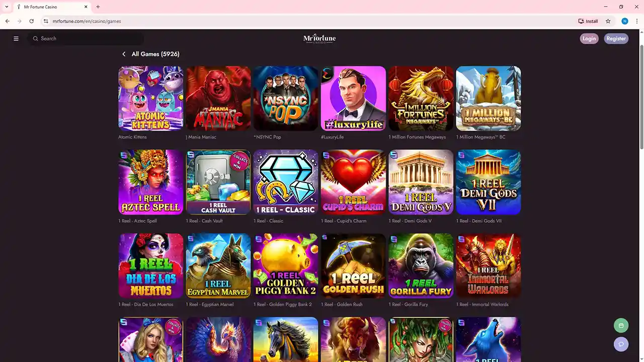The width and height of the screenshot is (644, 362).
Task: Open the Chrome profile avatar icon
Action: 625,21
